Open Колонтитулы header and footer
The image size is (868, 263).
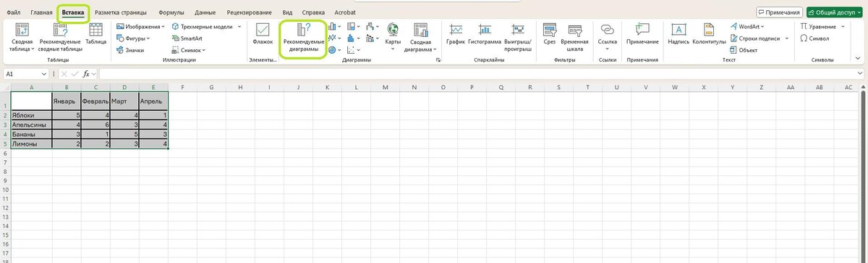[x=709, y=35]
